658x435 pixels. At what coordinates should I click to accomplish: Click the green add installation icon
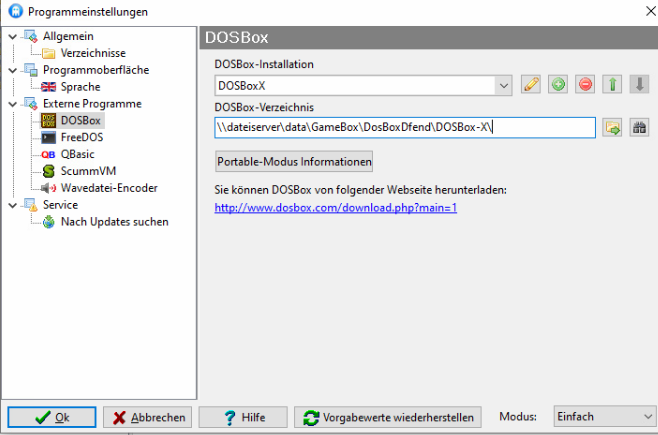pos(558,85)
